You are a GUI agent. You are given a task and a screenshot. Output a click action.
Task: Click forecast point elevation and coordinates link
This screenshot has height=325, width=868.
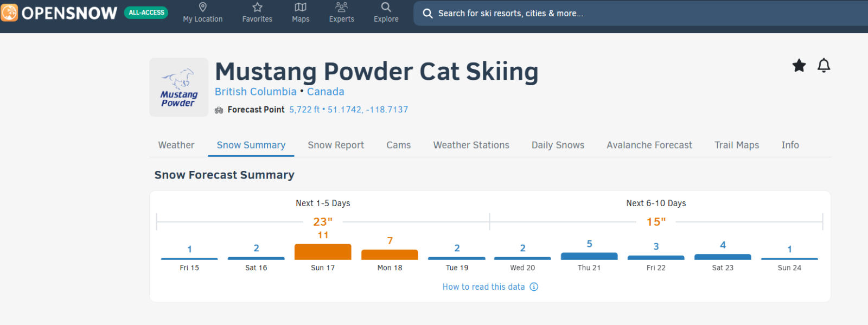(348, 110)
